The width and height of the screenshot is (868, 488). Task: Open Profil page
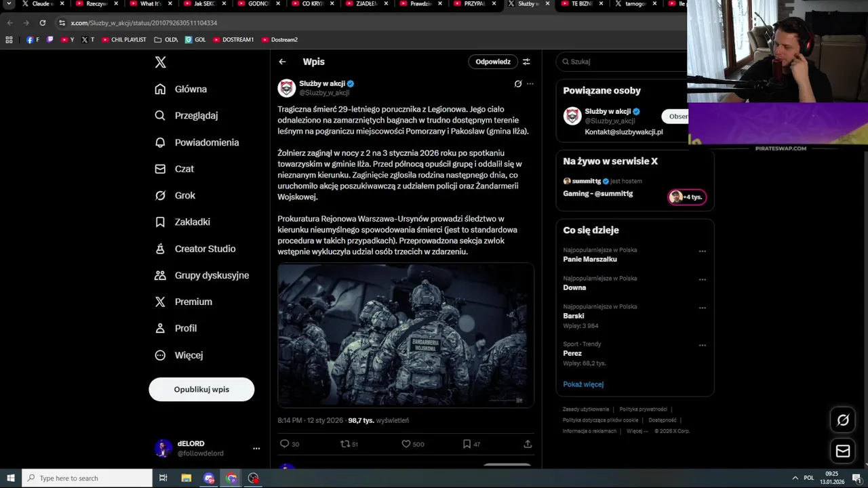(176, 328)
